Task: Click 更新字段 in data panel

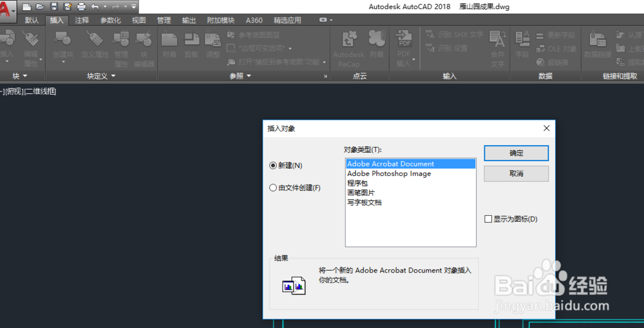Action: point(556,35)
